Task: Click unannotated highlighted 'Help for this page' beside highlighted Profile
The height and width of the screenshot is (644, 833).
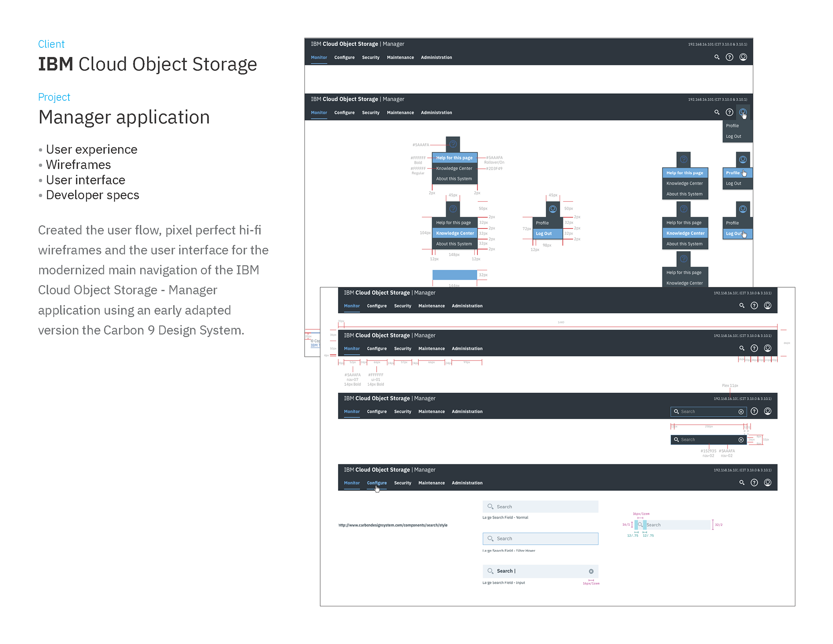Action: 685,173
